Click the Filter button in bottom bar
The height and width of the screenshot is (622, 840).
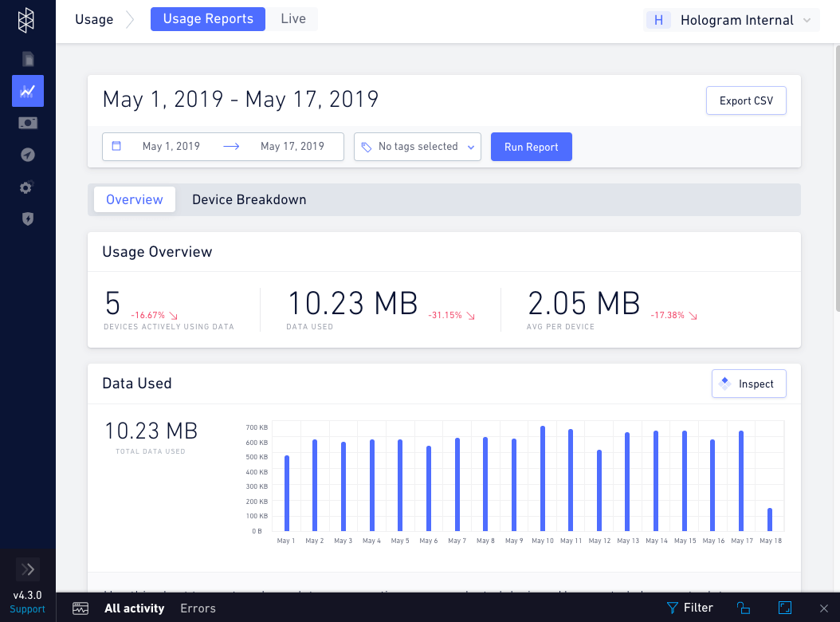[x=690, y=608]
